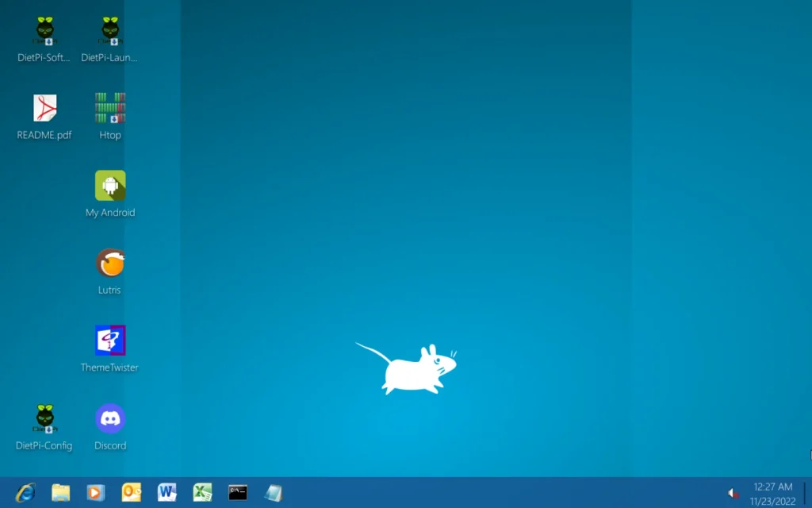Click the notepad icon in the taskbar

click(274, 492)
